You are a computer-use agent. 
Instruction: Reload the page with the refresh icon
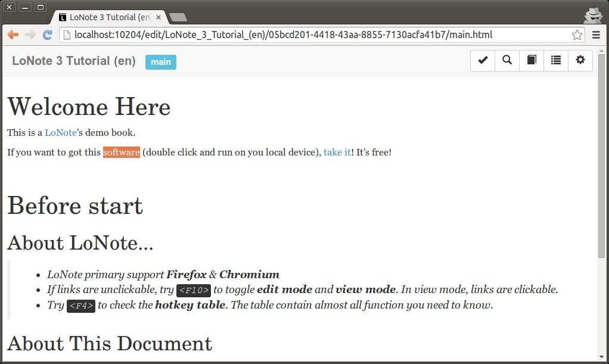tap(48, 35)
